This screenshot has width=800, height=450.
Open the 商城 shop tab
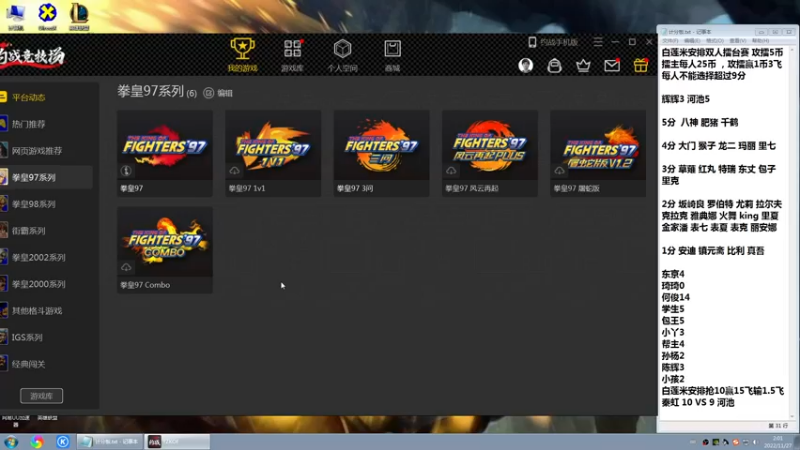[x=392, y=55]
